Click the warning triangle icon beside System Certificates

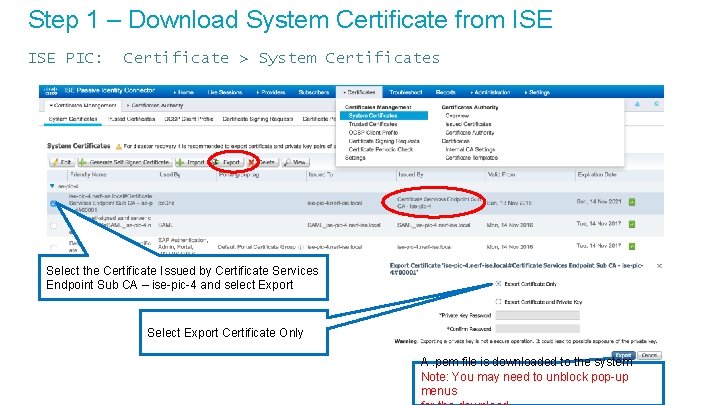(118, 146)
